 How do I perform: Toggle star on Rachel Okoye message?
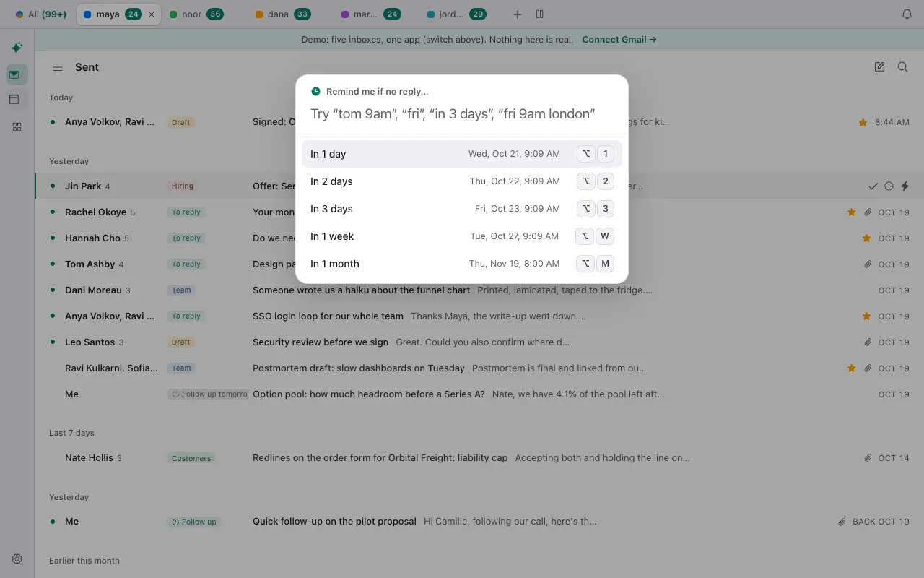coord(852,212)
